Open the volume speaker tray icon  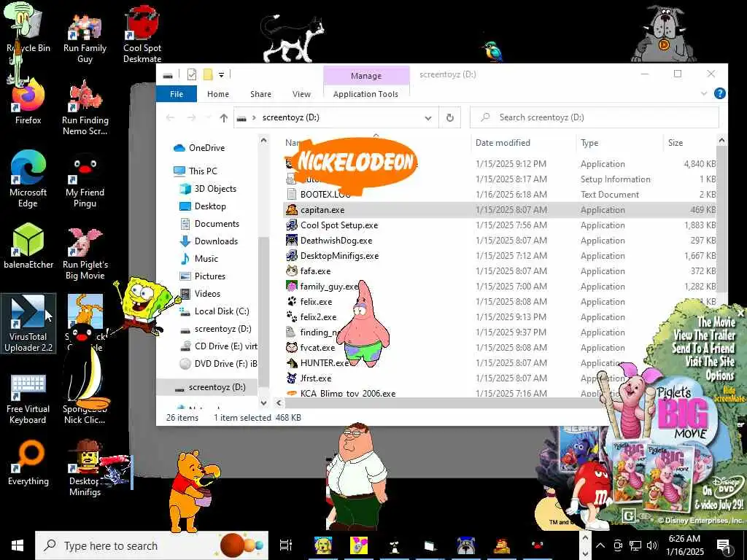coord(652,545)
